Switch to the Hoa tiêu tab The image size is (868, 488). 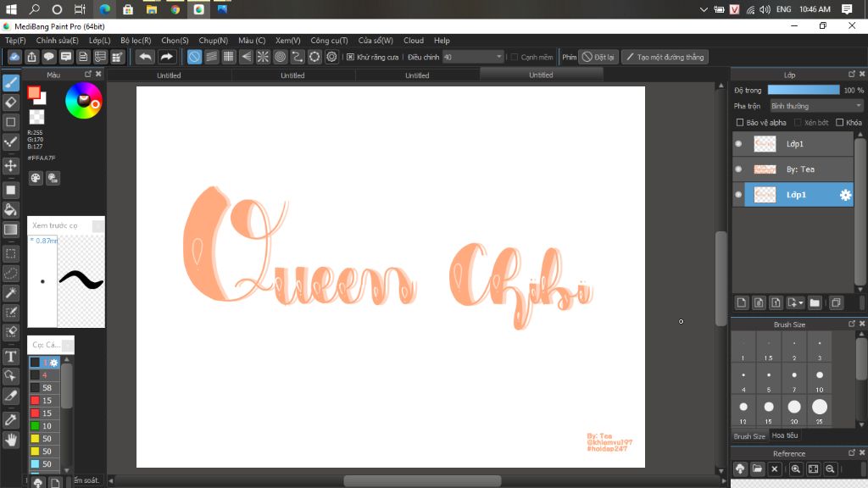click(x=785, y=435)
